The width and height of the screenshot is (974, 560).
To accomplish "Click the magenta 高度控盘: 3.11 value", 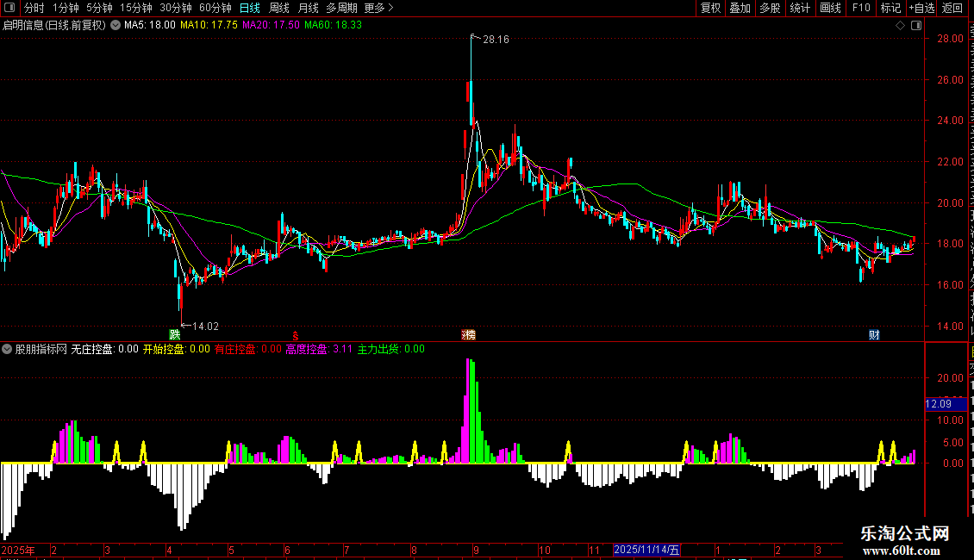I will point(319,349).
